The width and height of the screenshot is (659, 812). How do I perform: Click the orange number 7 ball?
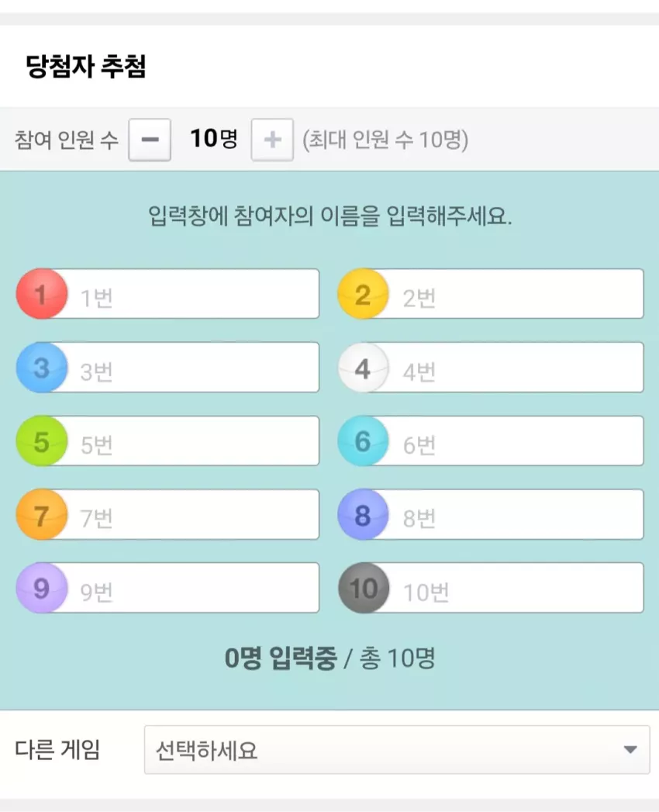(x=42, y=514)
